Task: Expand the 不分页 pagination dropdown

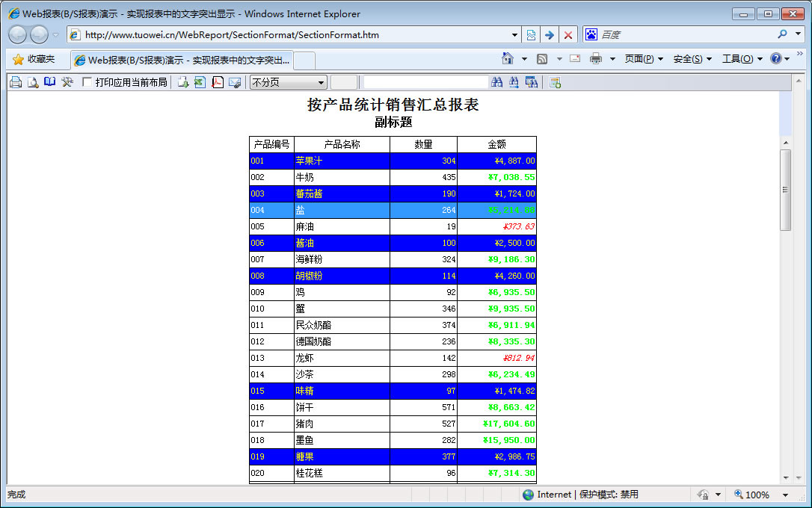Action: click(x=322, y=82)
